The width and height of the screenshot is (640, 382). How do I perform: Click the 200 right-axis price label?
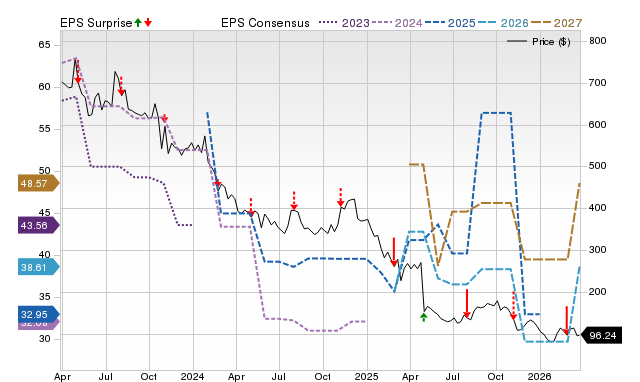click(598, 292)
